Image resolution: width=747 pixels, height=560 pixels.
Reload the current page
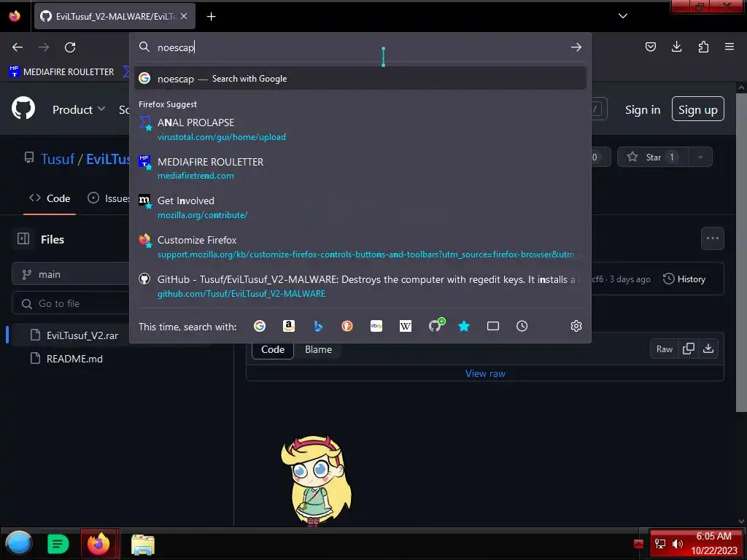(70, 47)
